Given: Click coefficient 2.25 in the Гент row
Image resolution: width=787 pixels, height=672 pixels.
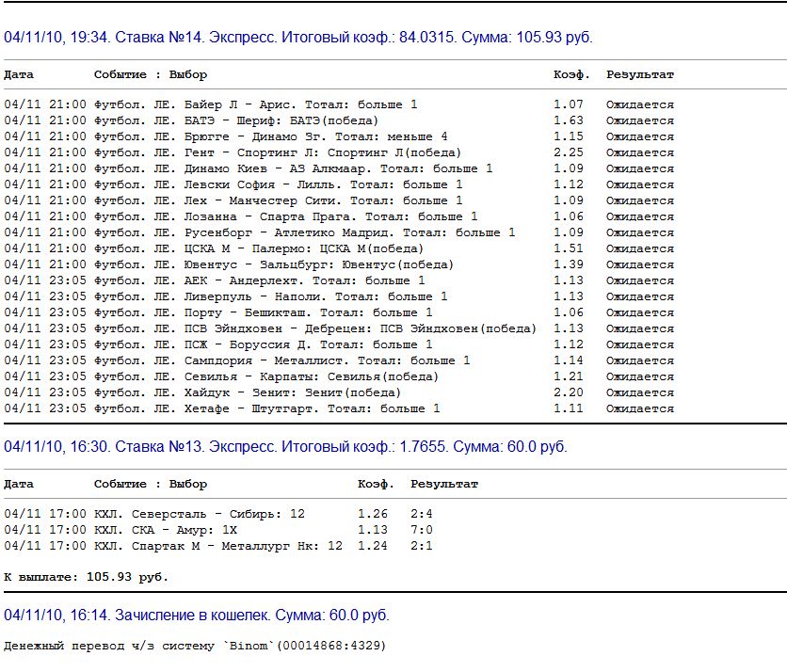Looking at the screenshot, I should [x=569, y=152].
